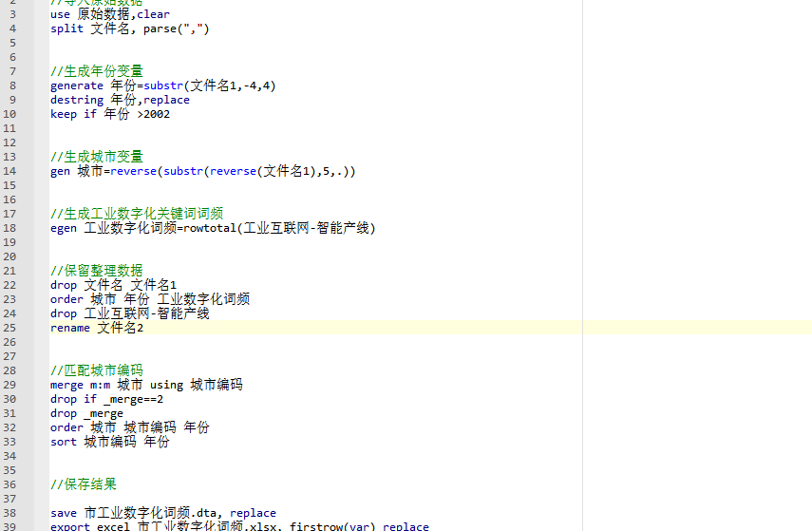The width and height of the screenshot is (812, 531).
Task: Click line number 14 in the gutter
Action: click(x=9, y=171)
